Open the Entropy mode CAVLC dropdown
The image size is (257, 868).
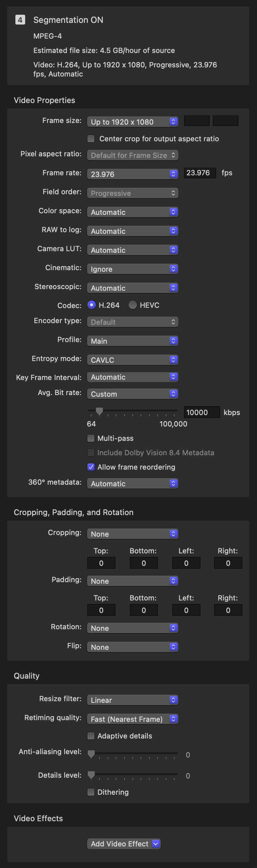pos(132,359)
